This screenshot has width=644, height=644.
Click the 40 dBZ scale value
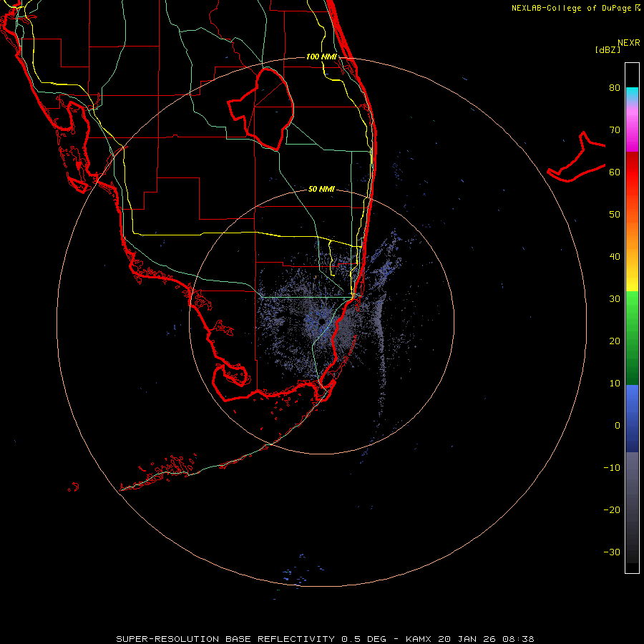[x=615, y=257]
